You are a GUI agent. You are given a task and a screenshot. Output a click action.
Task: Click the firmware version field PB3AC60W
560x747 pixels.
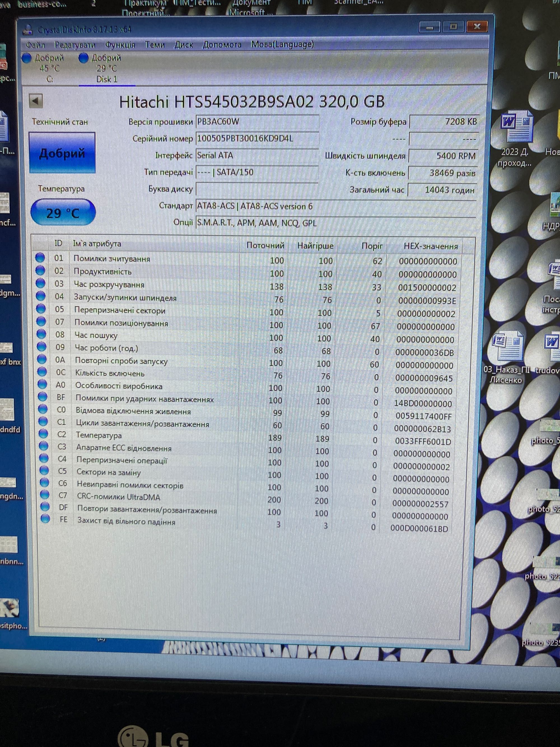click(257, 122)
